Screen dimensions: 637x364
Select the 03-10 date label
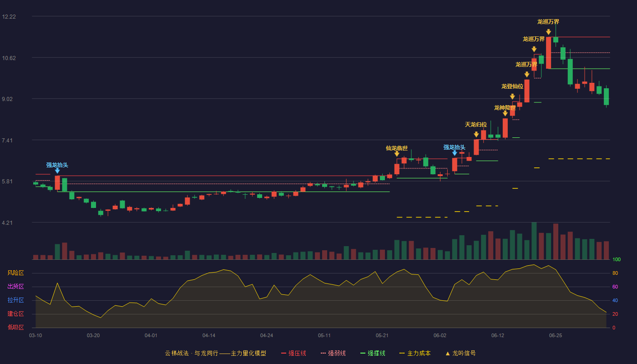click(35, 335)
